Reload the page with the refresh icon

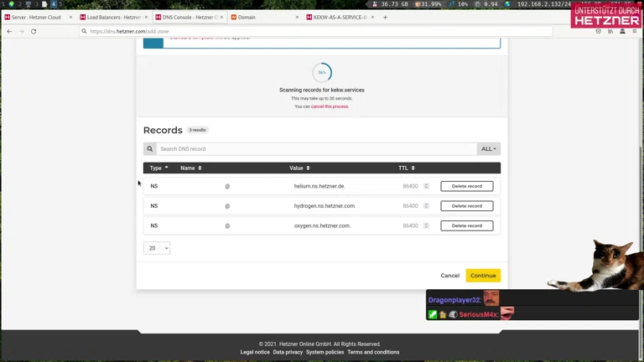click(34, 31)
